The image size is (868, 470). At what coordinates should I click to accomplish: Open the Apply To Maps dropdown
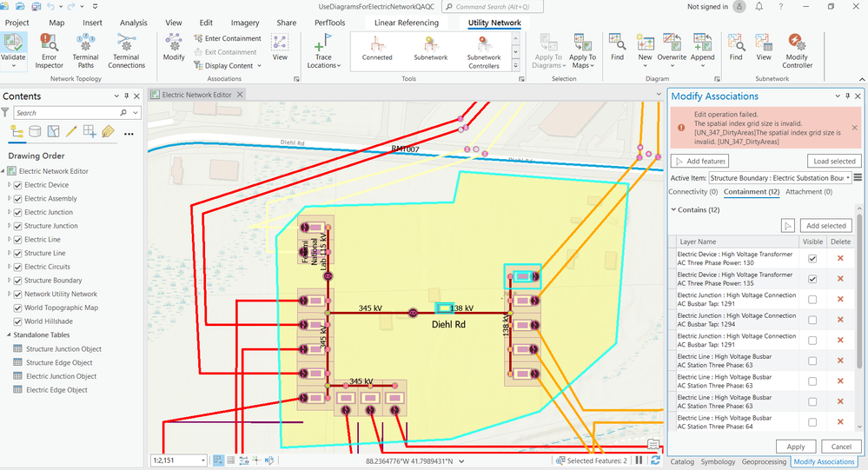pos(582,51)
